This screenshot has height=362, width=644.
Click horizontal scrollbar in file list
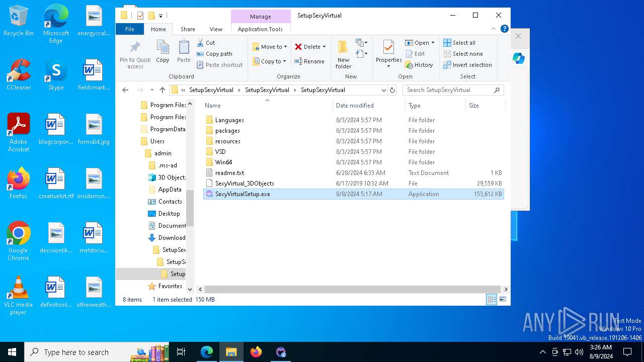coord(353,289)
